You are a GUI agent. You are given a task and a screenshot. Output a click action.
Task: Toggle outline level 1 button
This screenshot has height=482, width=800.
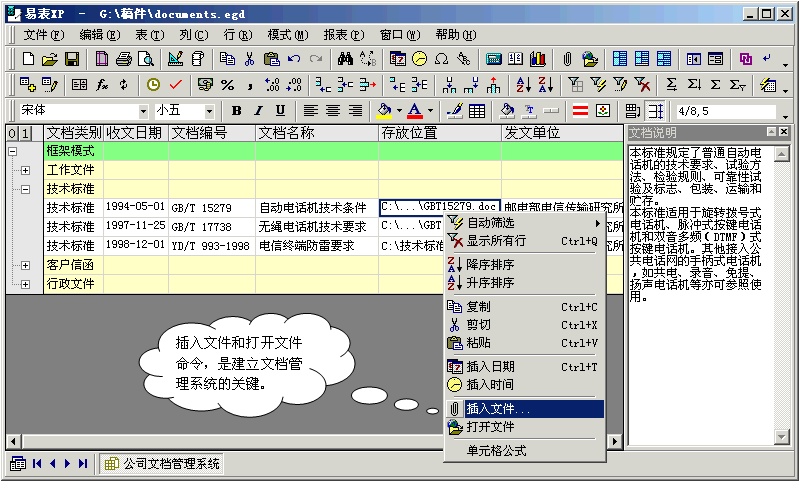point(25,134)
